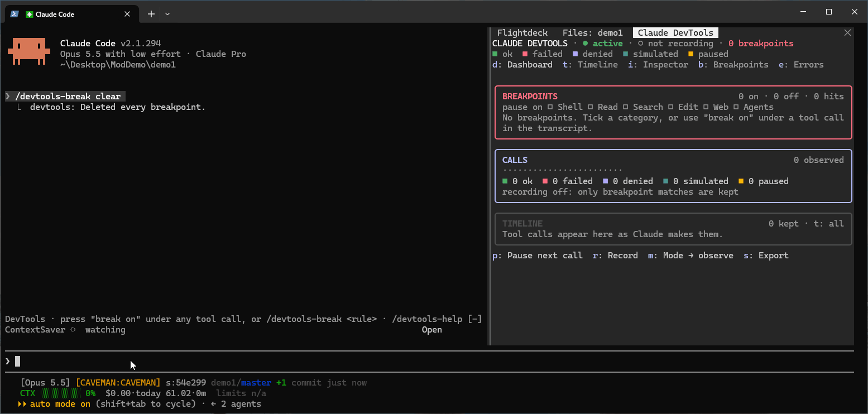The height and width of the screenshot is (414, 868).
Task: Click the red "0 breakpoints" status text
Action: [761, 44]
